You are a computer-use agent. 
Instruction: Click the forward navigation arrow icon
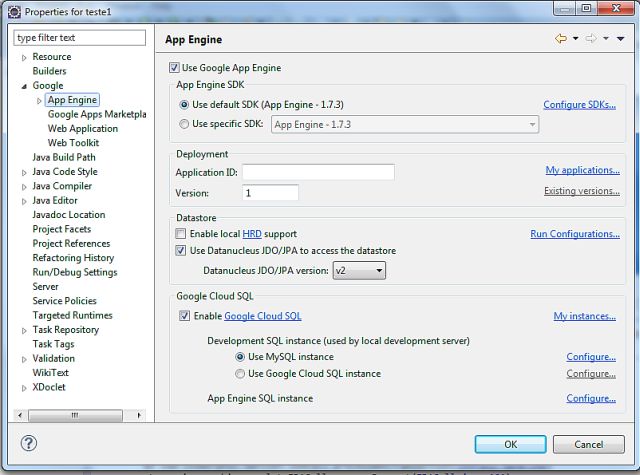coord(590,39)
